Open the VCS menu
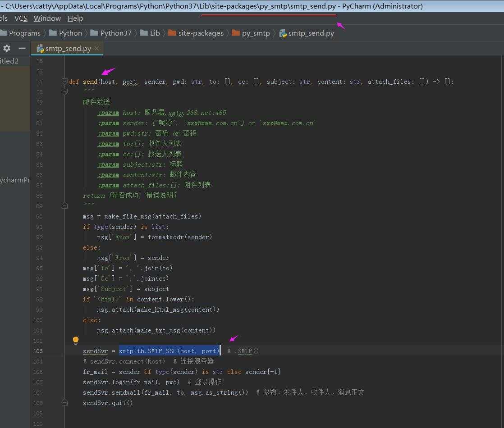The image size is (504, 428). click(21, 18)
